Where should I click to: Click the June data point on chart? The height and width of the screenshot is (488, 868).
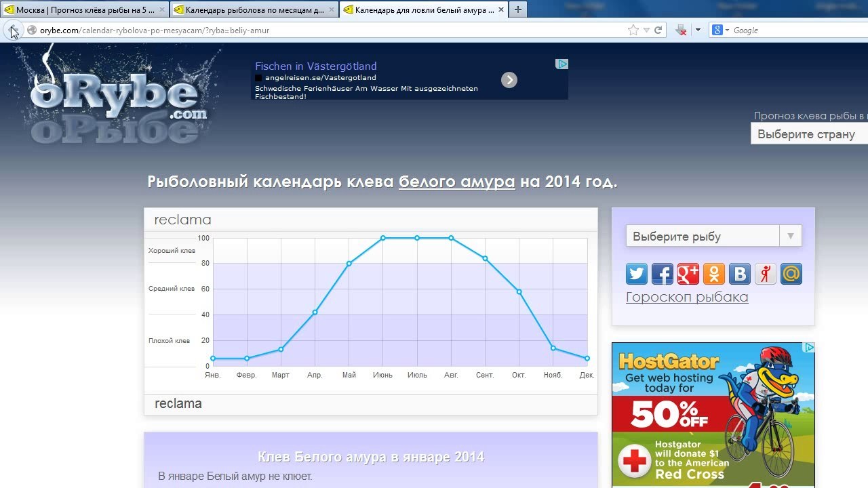pos(383,238)
